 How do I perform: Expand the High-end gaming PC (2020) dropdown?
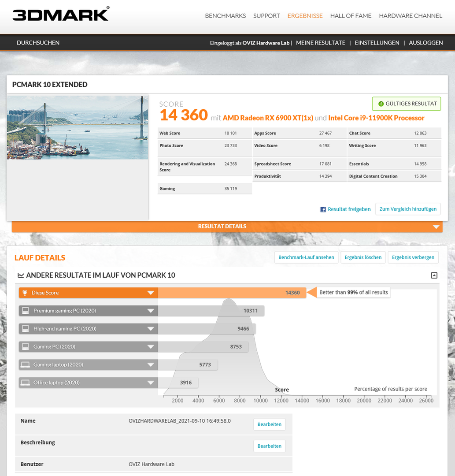pyautogui.click(x=151, y=329)
